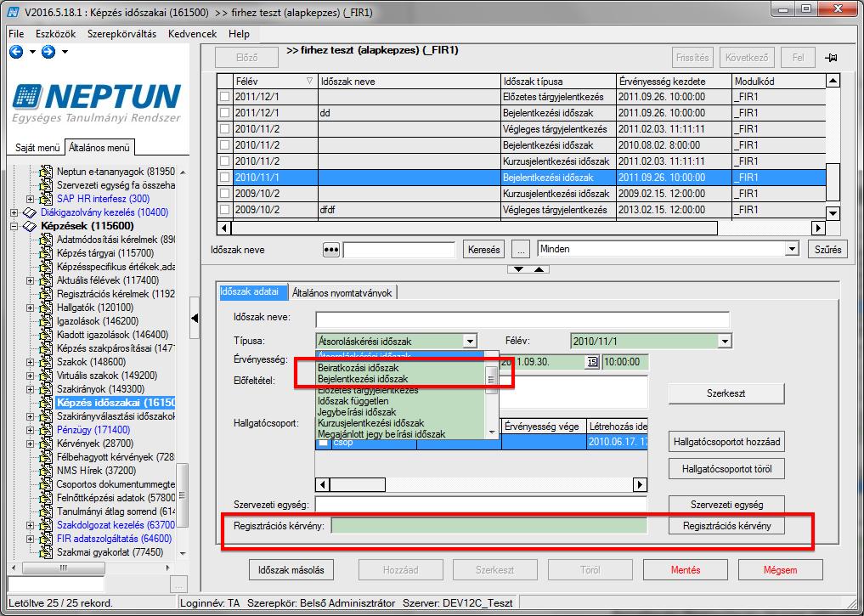864x616 pixels.
Task: Click icon beside Képzés tárgyai (115700)
Action: tap(47, 253)
